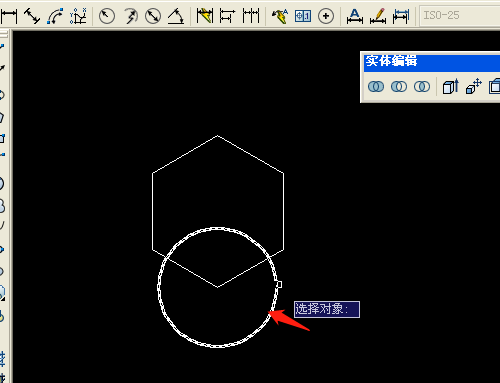This screenshot has height=383, width=500.
Task: Run the Dimension Update tool
Action: point(401,16)
